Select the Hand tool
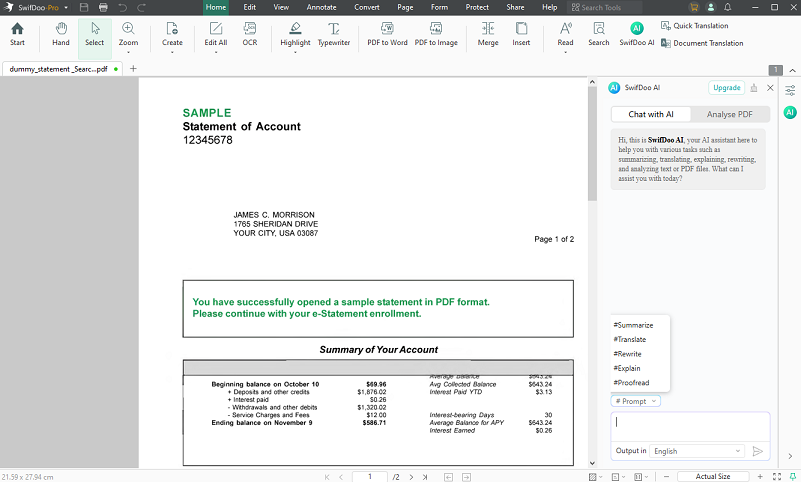801x482 pixels. [61, 34]
